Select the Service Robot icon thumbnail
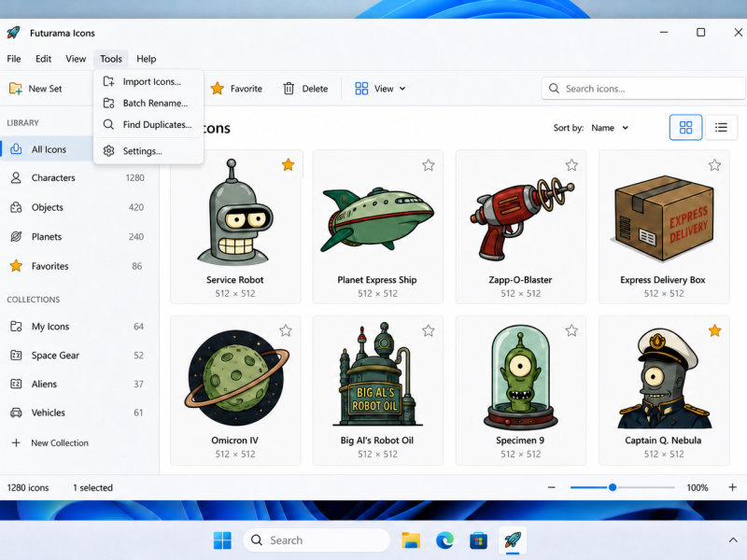The width and height of the screenshot is (747, 560). point(235,213)
